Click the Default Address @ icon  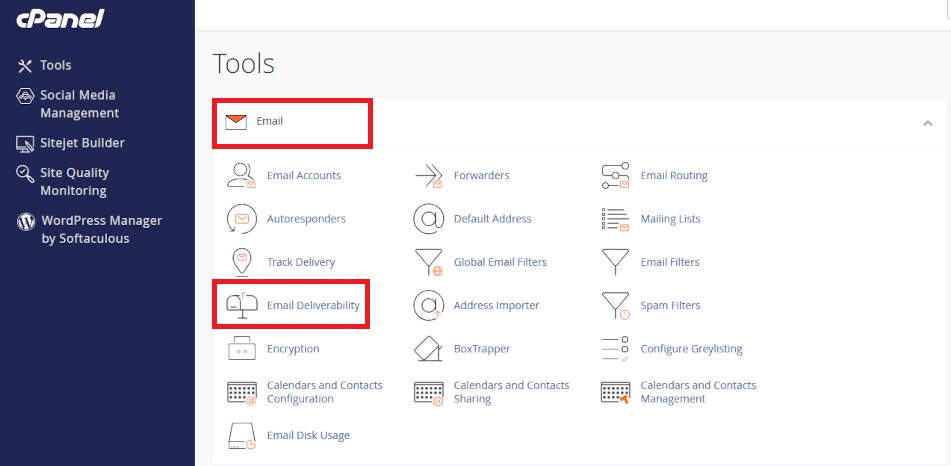[429, 219]
